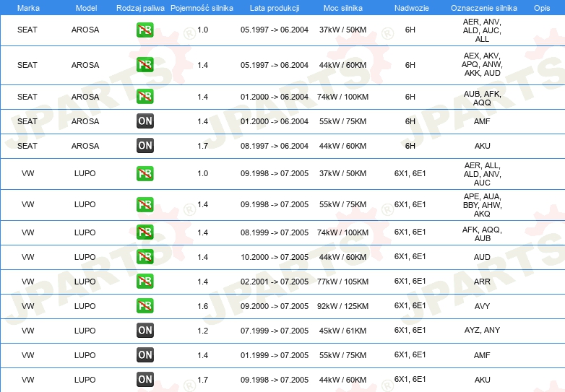565x392 pixels.
Task: Click the 07.1999 -> 07.2005 production dates
Action: pos(275,331)
